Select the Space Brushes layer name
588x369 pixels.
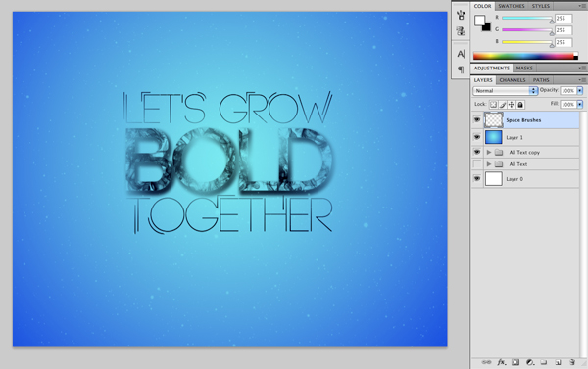point(523,120)
